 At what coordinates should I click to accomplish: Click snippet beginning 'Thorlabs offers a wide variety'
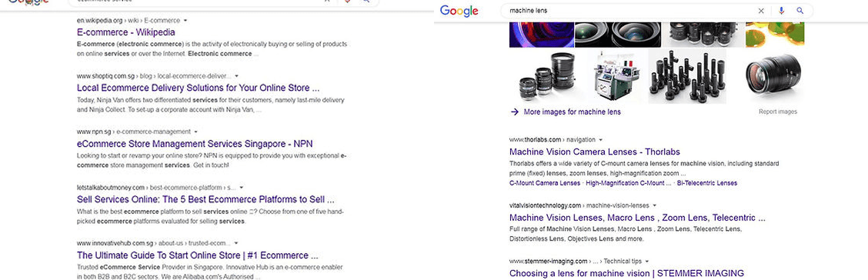pyautogui.click(x=644, y=168)
